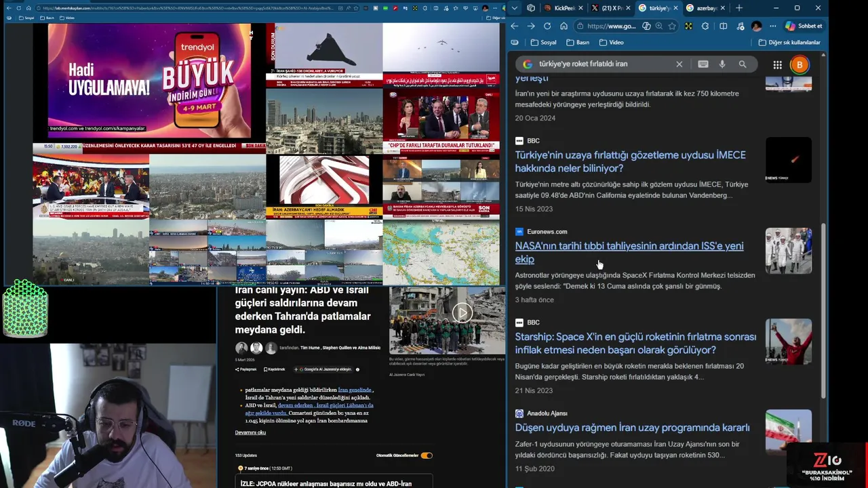Share article via Paylaşmak

tap(245, 369)
